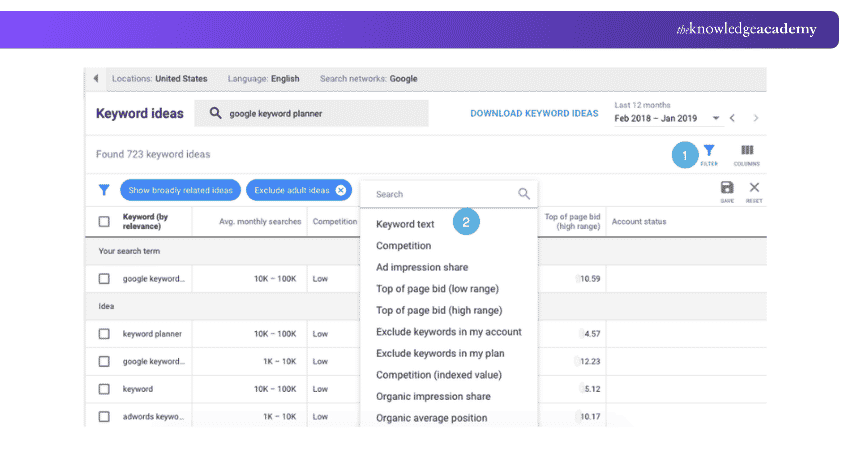Click the Your search term row label
This screenshot has height=450, width=850.
[129, 251]
